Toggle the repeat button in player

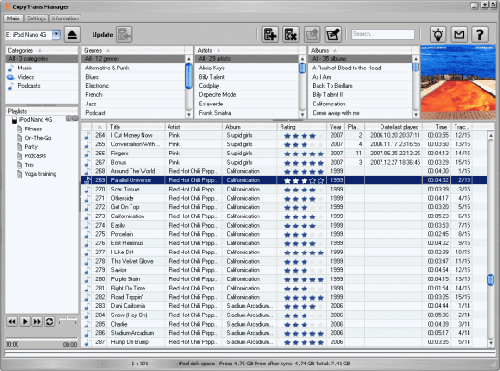tap(49, 322)
